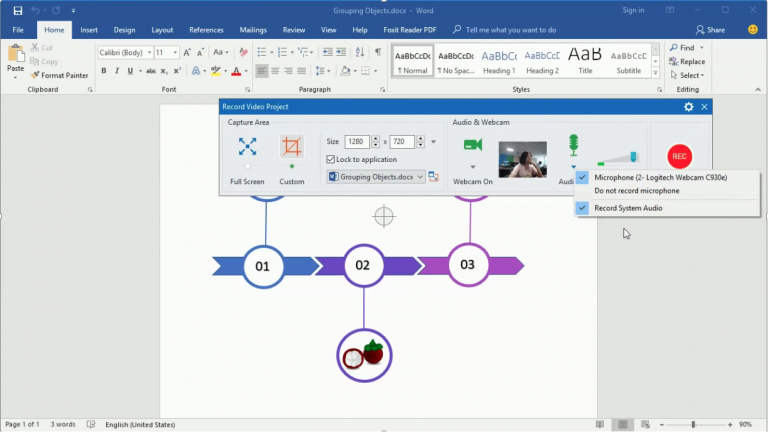768x432 pixels.
Task: Switch to the Review tab
Action: click(294, 30)
